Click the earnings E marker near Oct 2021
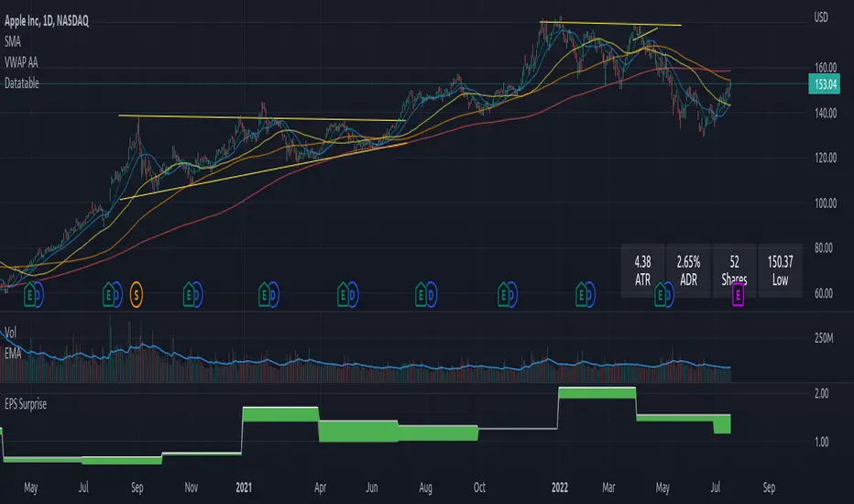The width and height of the screenshot is (854, 504). 503,294
